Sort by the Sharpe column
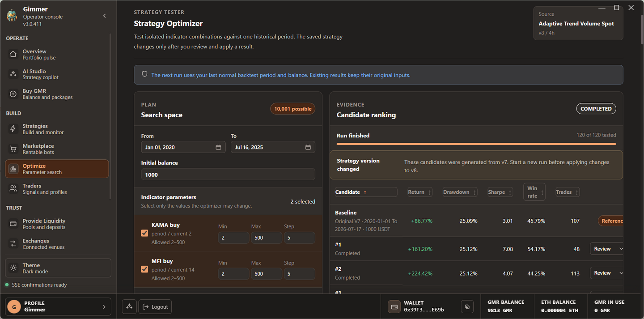The height and width of the screenshot is (319, 644). 500,192
